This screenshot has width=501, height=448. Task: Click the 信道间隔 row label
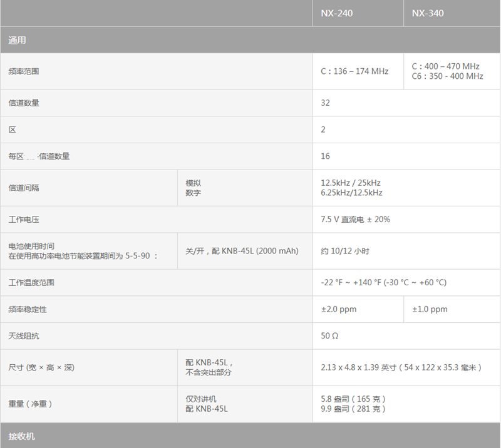pyautogui.click(x=24, y=188)
